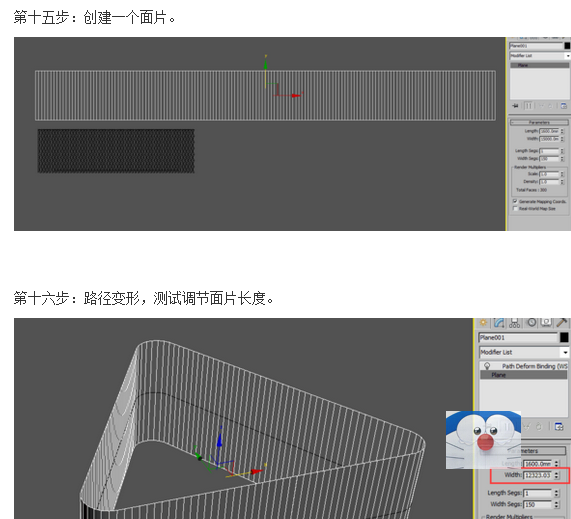571x519 pixels.
Task: Select the dark hexagon mesh object in viewport
Action: (x=116, y=151)
